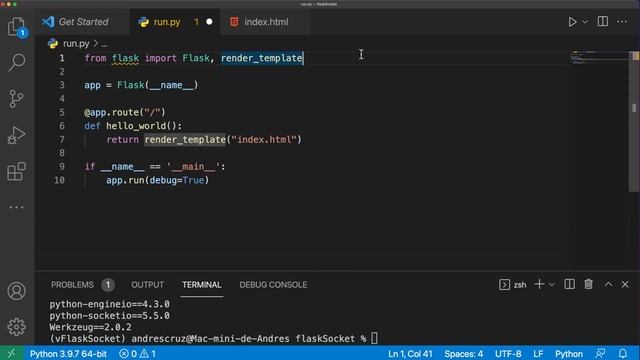Change indentation via Spaces: 4

click(x=464, y=353)
